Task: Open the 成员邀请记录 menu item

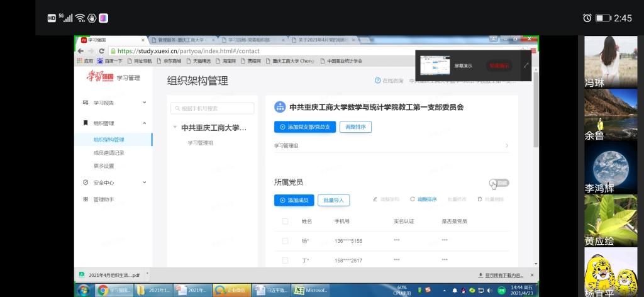Action: point(109,153)
